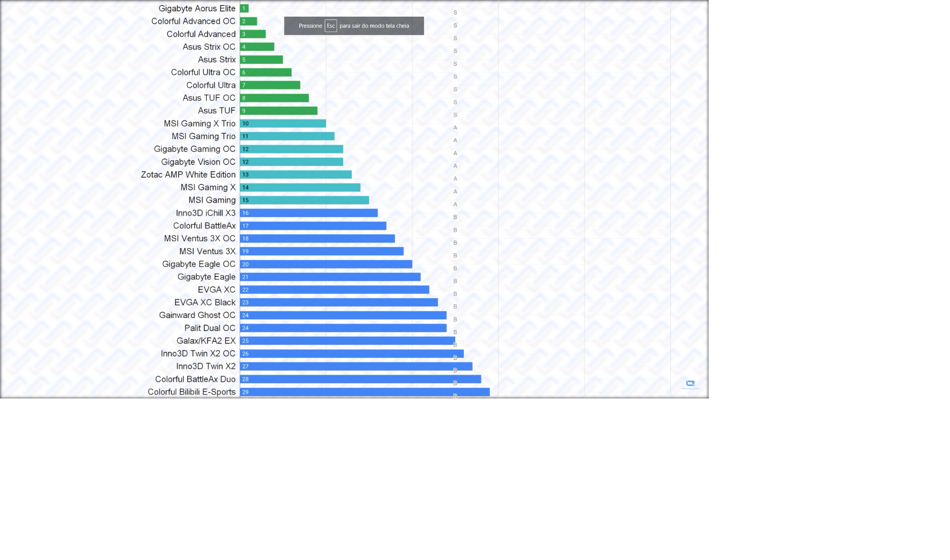Click the S tier letter for Gigabyte Aorus Elite
Image resolution: width=950 pixels, height=560 pixels.
pos(455,13)
